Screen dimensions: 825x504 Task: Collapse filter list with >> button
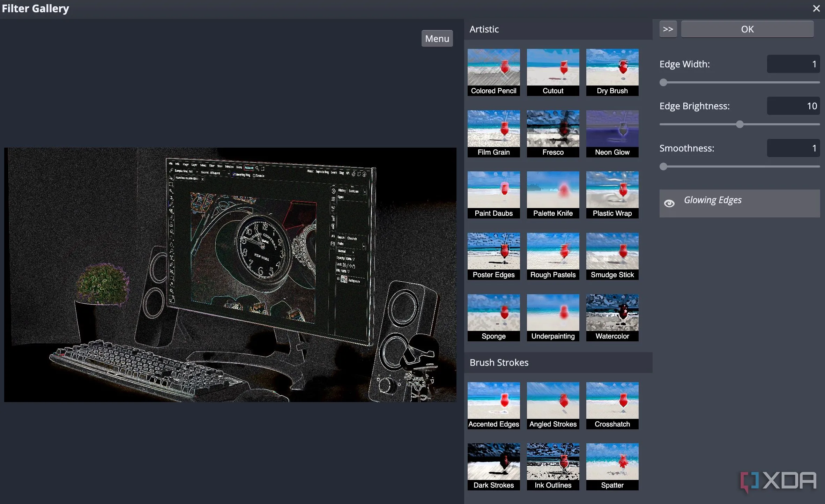pyautogui.click(x=668, y=29)
